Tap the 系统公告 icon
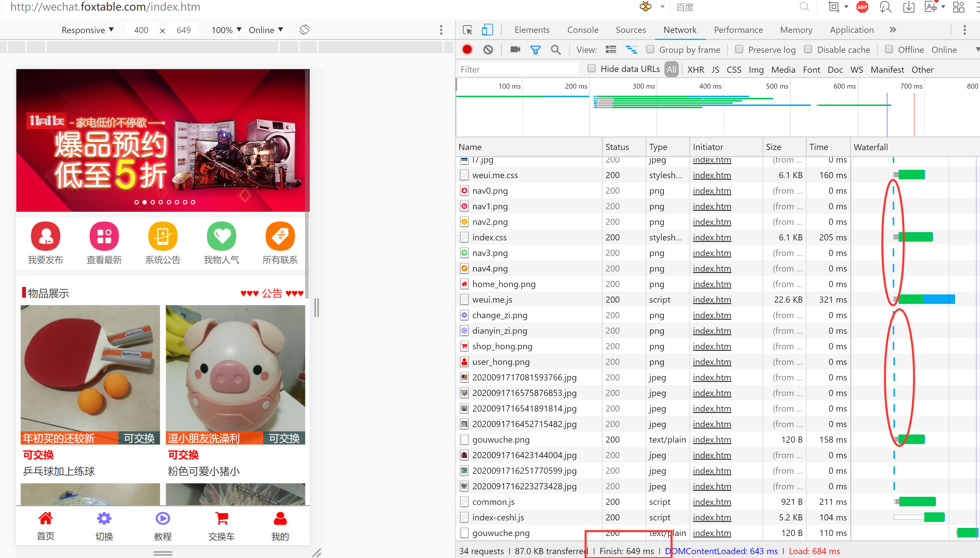Viewport: 980px width, 558px height. [163, 236]
